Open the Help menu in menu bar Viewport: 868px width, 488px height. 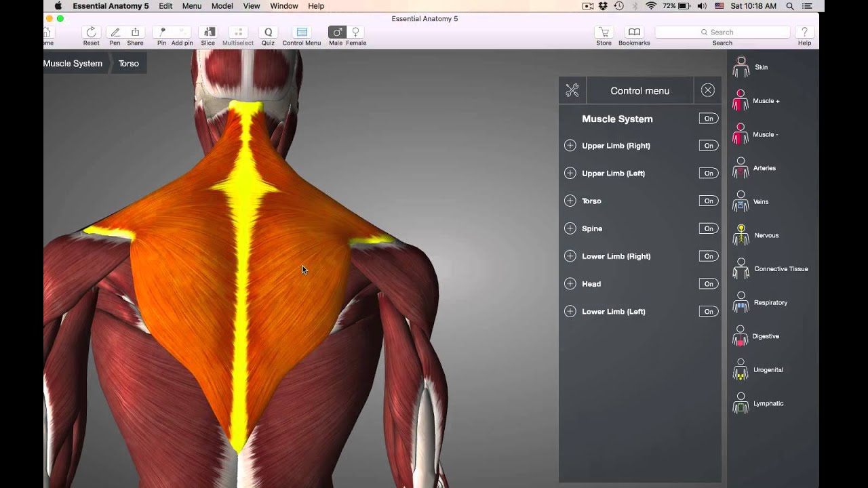[316, 6]
